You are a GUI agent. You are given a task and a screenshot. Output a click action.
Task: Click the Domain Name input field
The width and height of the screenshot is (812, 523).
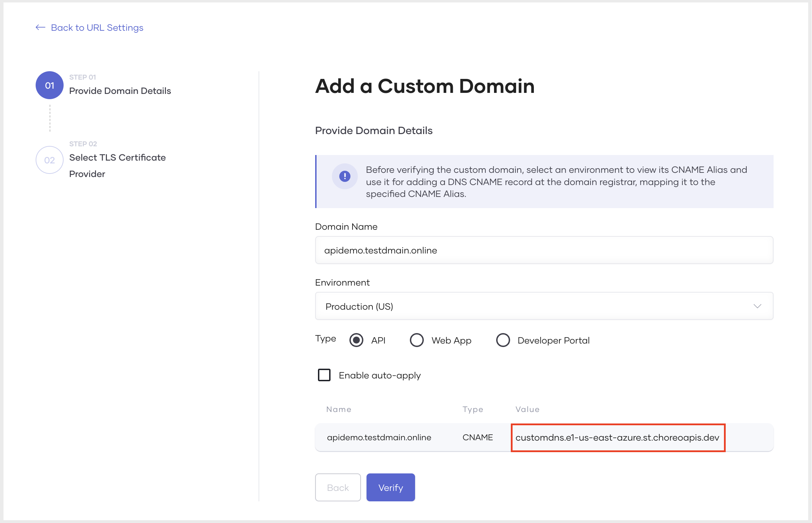pos(543,250)
